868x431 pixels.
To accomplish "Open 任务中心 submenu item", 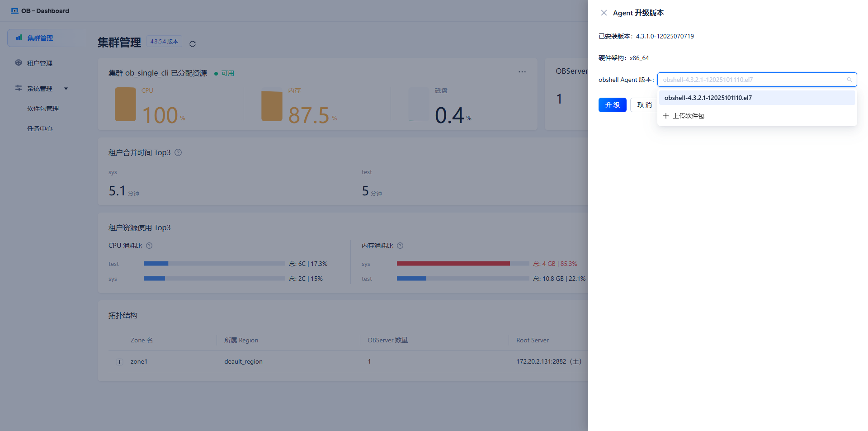I will (x=40, y=128).
